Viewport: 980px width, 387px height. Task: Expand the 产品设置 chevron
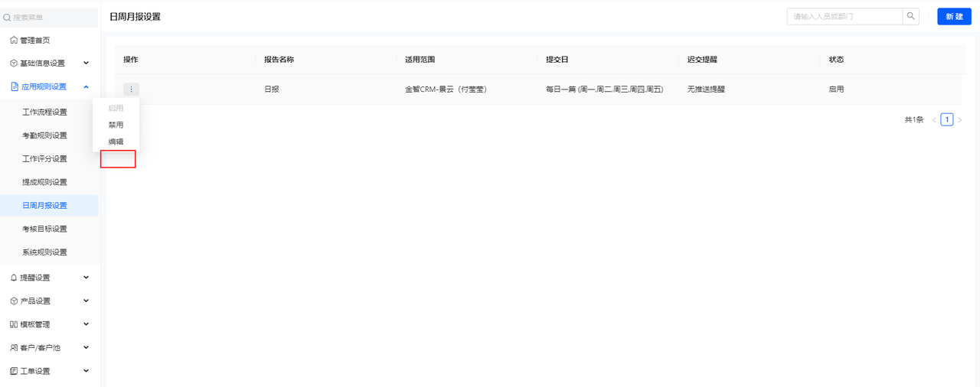pyautogui.click(x=86, y=301)
